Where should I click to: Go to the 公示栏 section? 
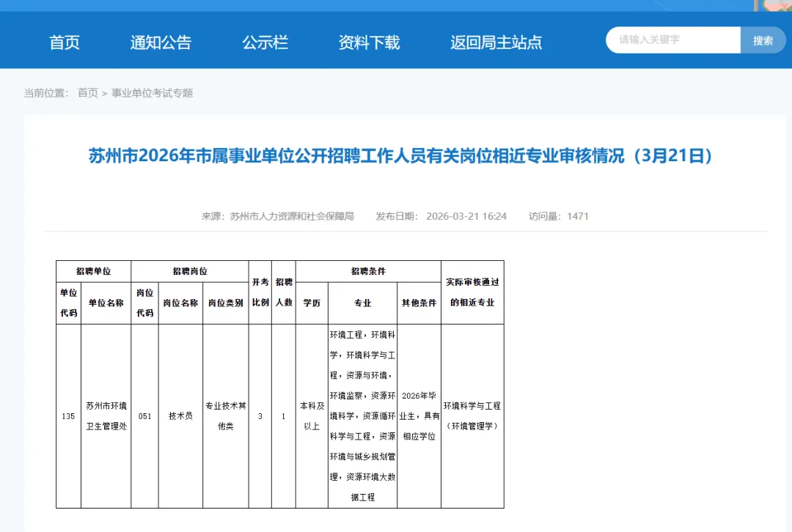pyautogui.click(x=265, y=43)
